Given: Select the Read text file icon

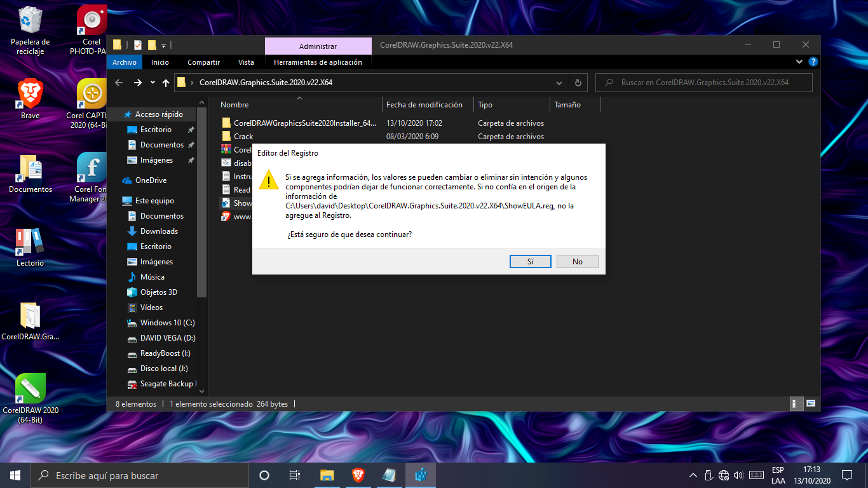Looking at the screenshot, I should [x=226, y=189].
